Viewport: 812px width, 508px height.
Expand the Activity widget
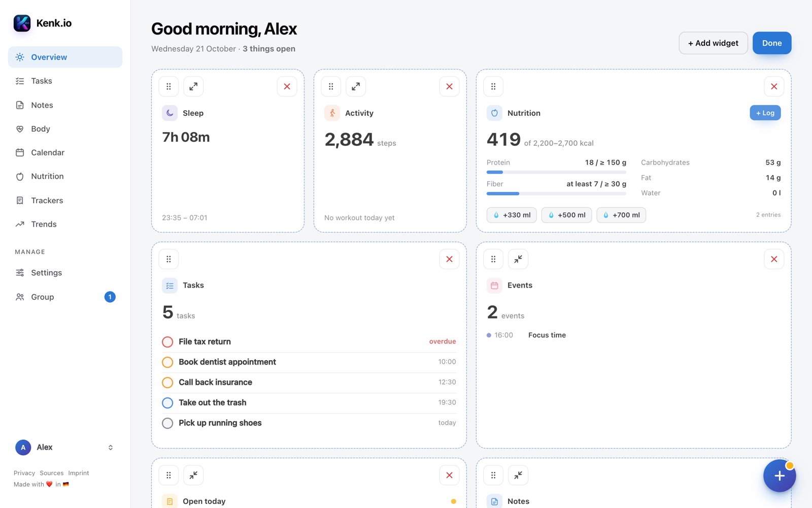pos(356,86)
